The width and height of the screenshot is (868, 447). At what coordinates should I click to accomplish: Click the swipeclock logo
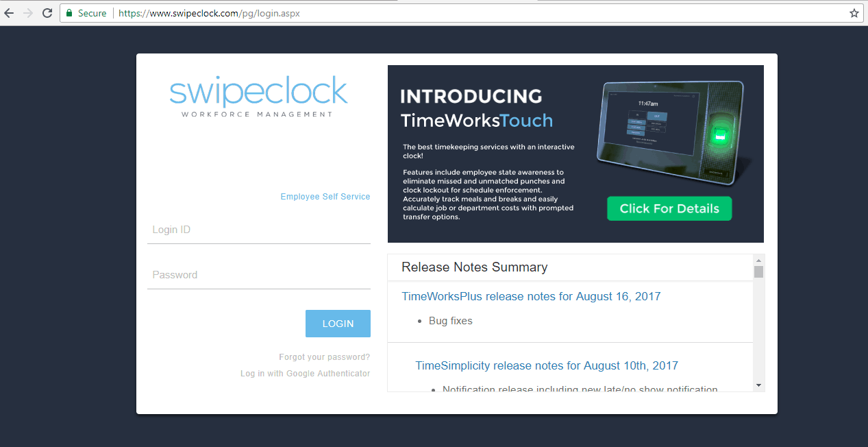pyautogui.click(x=258, y=97)
